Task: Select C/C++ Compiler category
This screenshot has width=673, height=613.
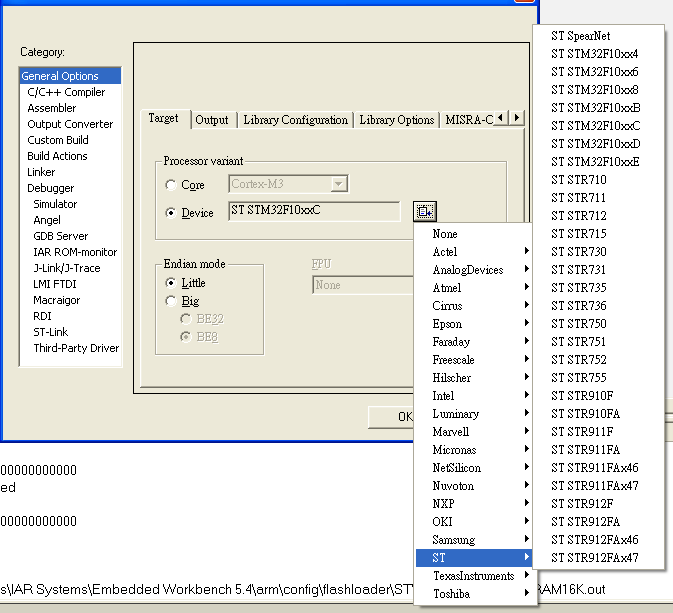Action: pos(66,92)
